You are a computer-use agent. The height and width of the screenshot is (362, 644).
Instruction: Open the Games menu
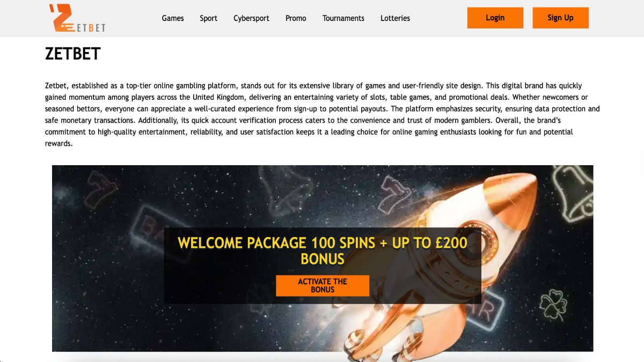(173, 18)
